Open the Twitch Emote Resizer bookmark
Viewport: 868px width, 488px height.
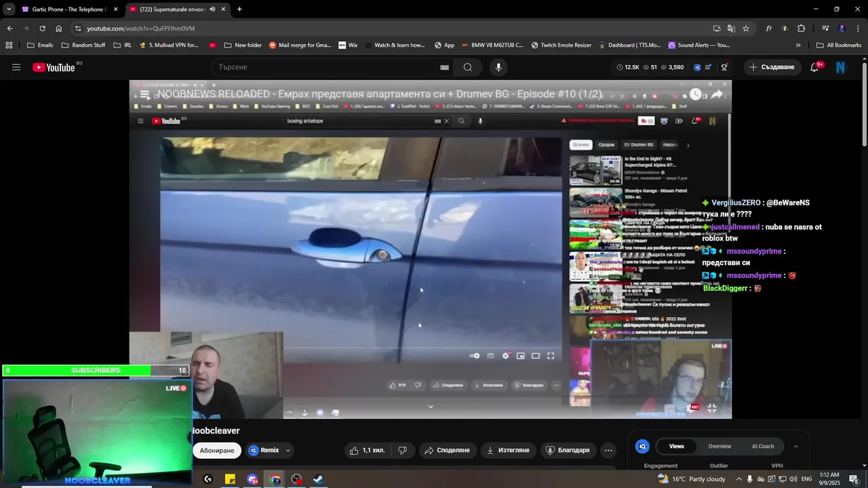click(561, 45)
